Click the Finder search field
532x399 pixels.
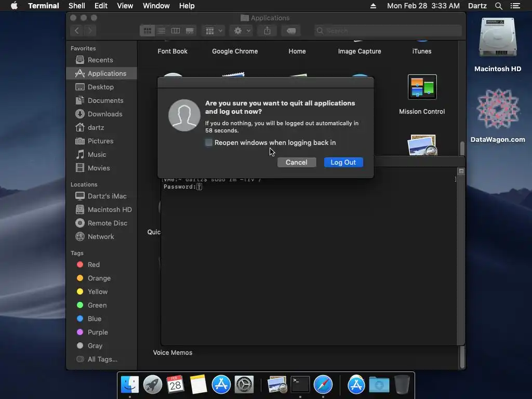[x=388, y=31]
